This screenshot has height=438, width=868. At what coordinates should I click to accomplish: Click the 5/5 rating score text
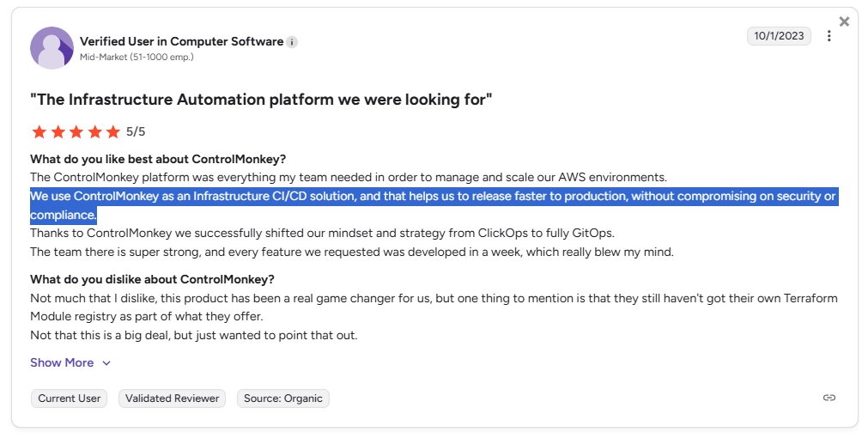click(136, 131)
